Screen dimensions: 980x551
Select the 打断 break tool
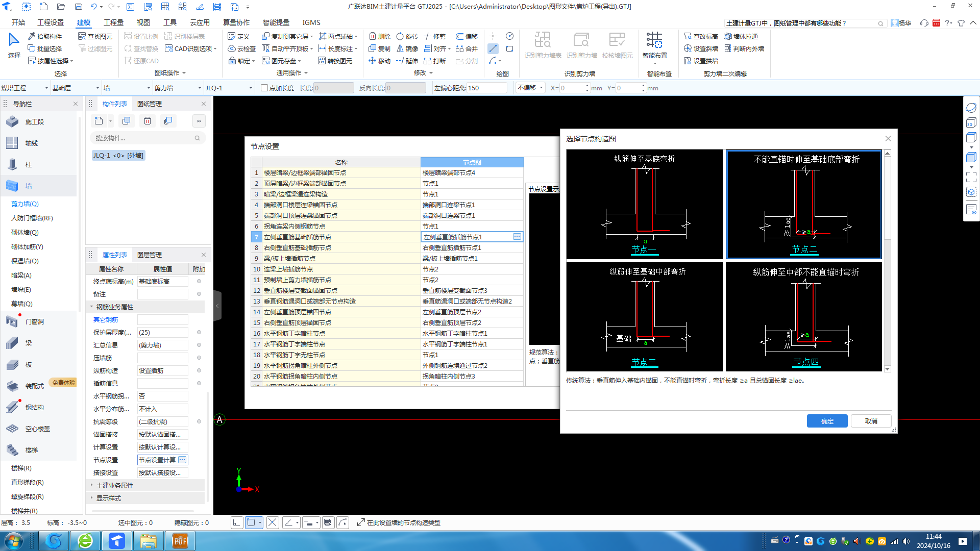coord(435,61)
